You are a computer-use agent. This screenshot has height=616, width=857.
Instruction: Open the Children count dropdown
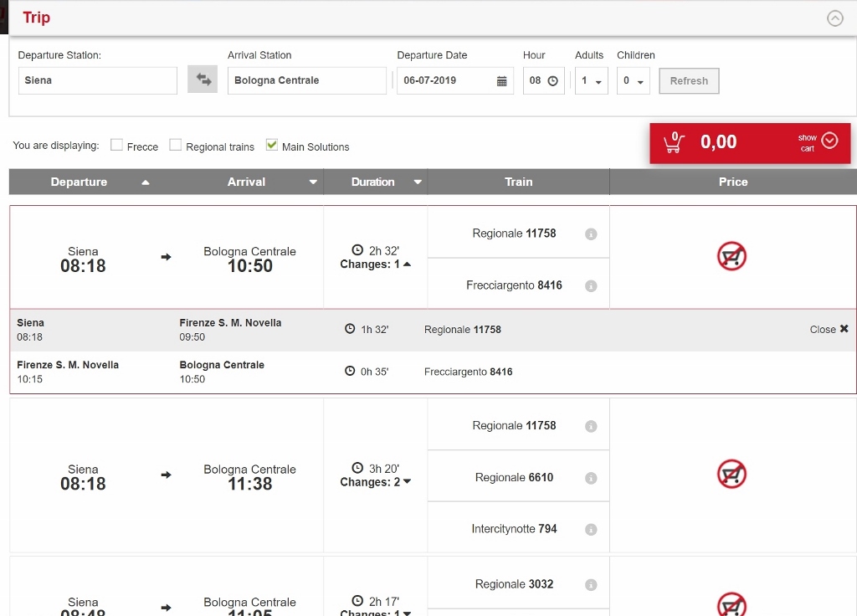(x=633, y=81)
